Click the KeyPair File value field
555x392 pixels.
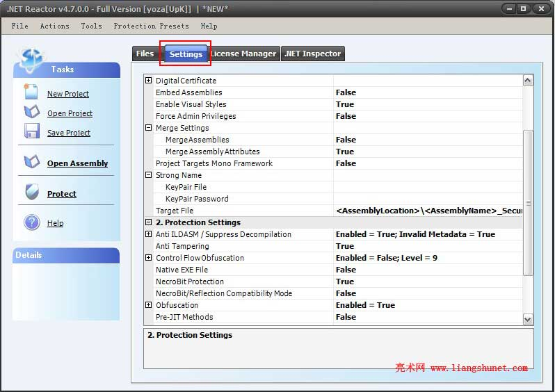(x=428, y=187)
